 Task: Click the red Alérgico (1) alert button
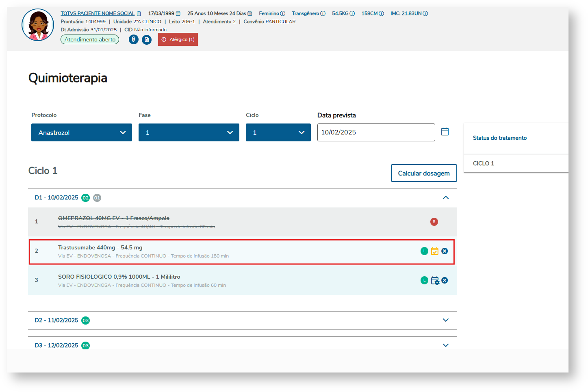178,39
